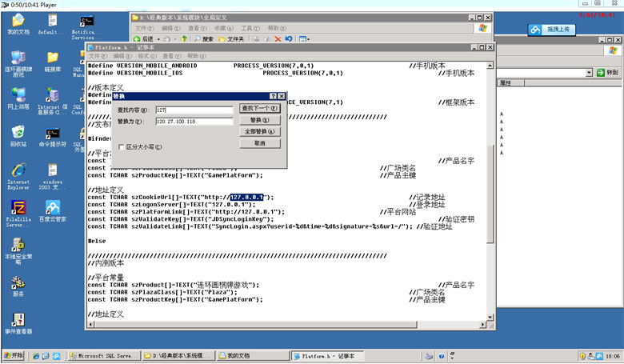The width and height of the screenshot is (624, 364).
Task: Click the 替换为 input field
Action: coord(194,122)
